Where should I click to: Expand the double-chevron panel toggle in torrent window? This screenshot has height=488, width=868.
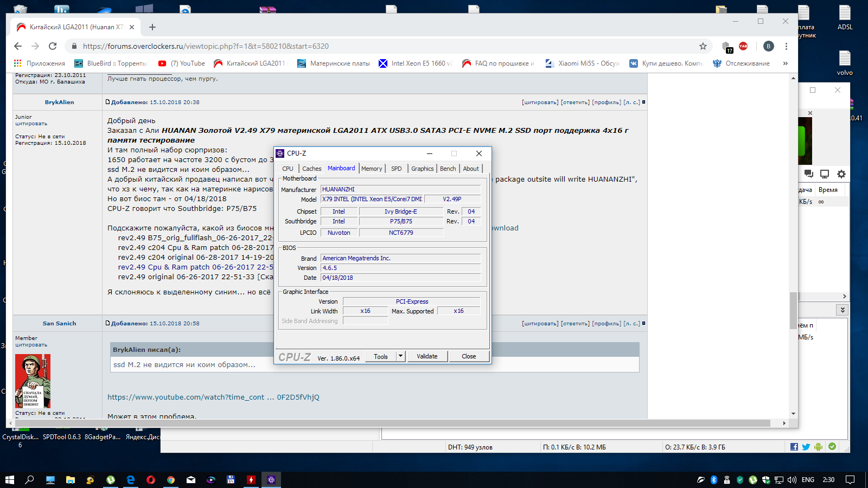click(842, 310)
